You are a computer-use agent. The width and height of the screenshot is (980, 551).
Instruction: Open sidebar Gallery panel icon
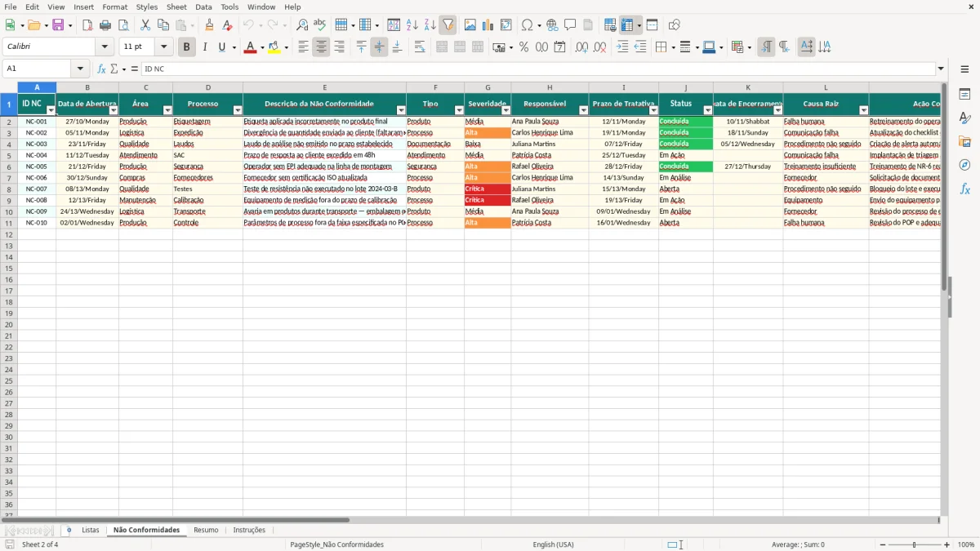[964, 141]
